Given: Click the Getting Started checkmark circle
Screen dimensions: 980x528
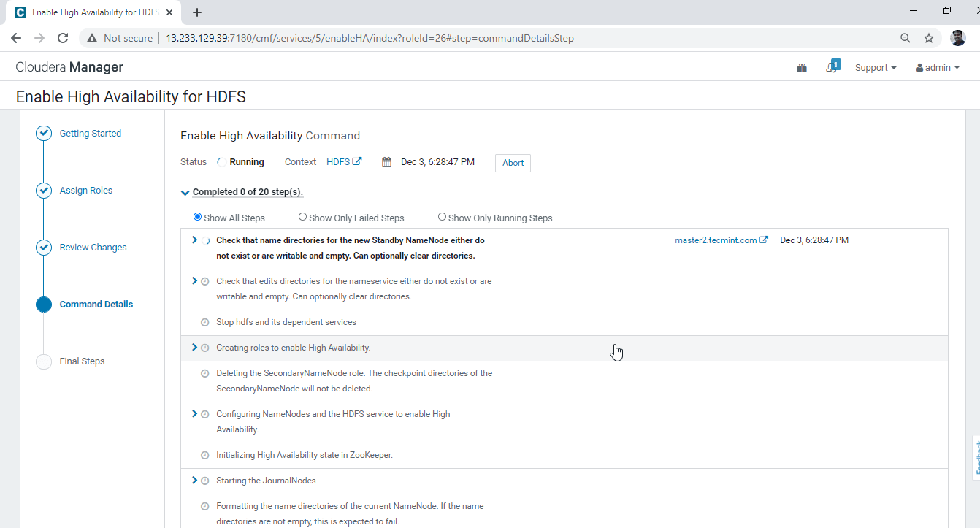Looking at the screenshot, I should 44,134.
